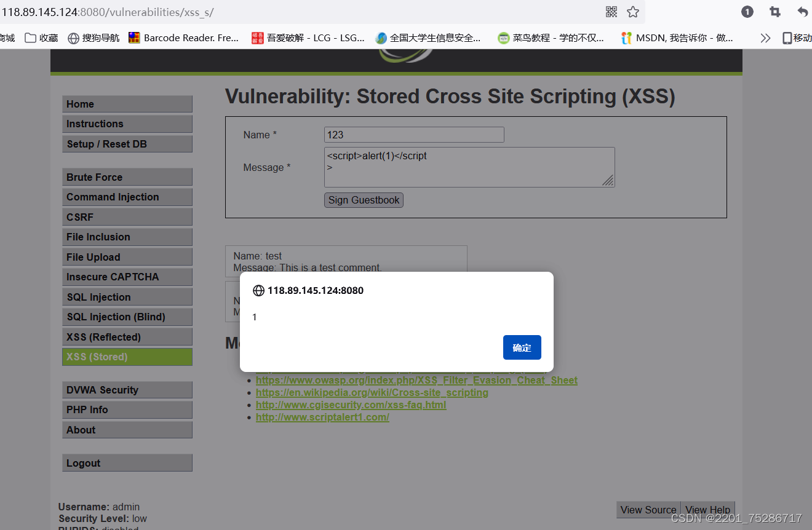Screen dimensions: 812x530
Task: Open the PHP Info page
Action: click(x=127, y=409)
